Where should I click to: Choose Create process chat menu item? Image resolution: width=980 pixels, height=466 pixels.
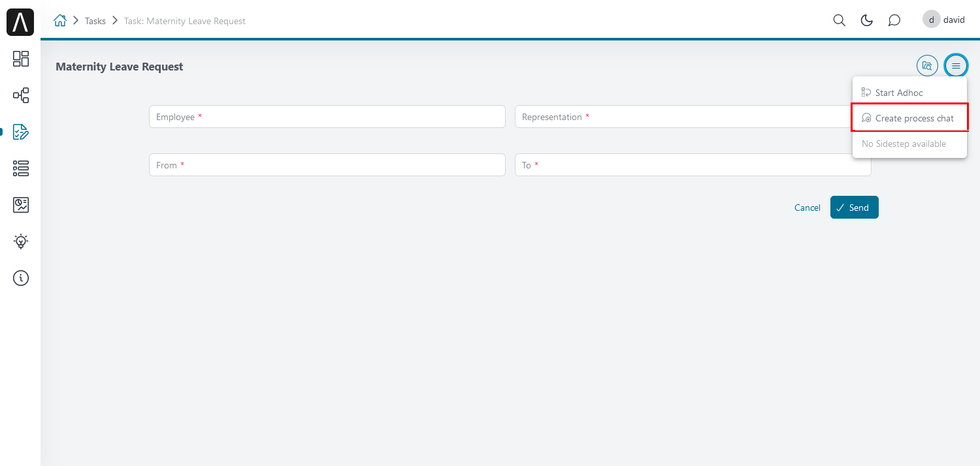pos(909,118)
